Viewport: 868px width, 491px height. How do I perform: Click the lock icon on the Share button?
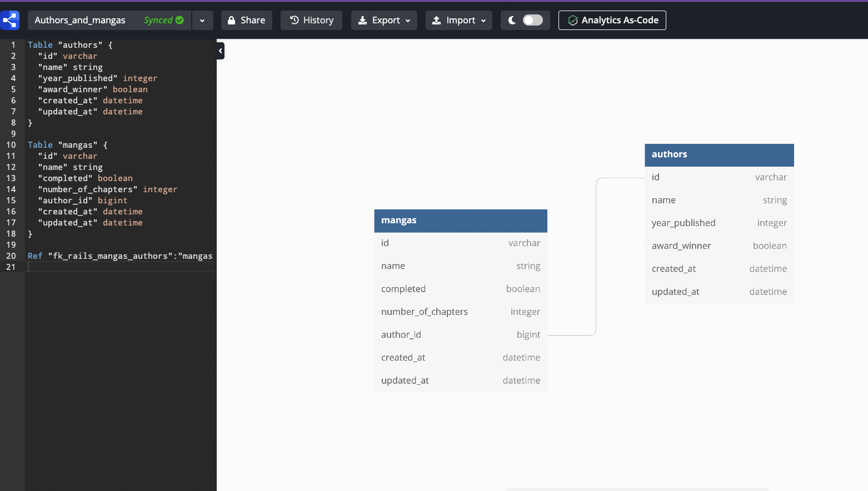click(231, 20)
